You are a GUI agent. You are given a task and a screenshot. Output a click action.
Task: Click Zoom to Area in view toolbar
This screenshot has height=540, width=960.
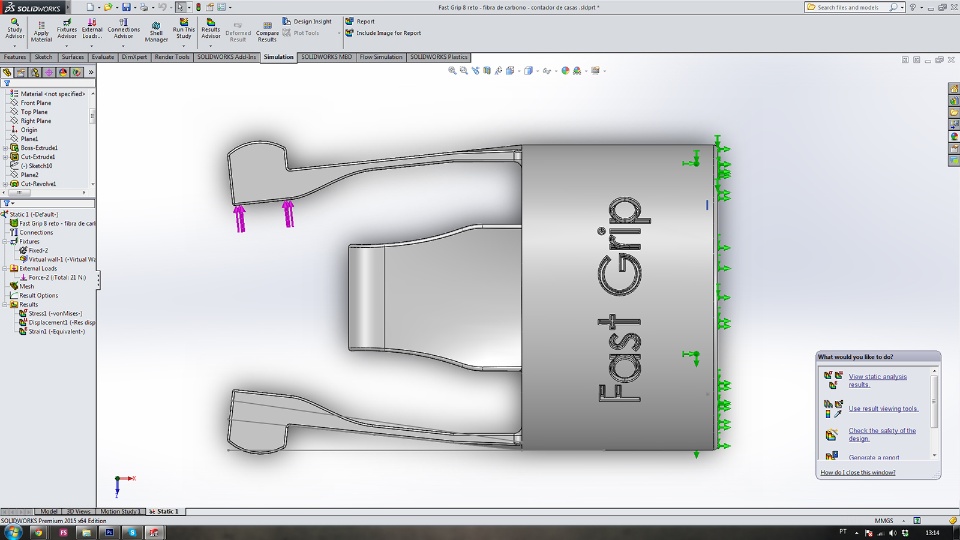pyautogui.click(x=463, y=71)
